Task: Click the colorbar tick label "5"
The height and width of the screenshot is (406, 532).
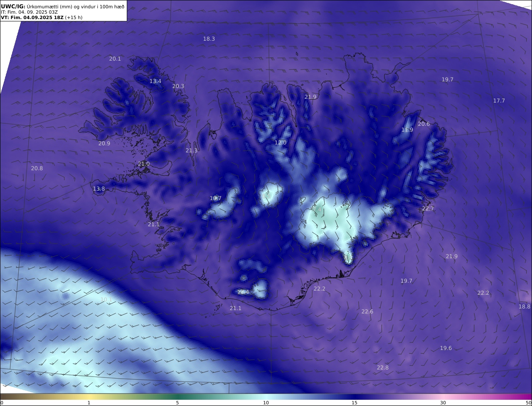Action: (x=177, y=403)
